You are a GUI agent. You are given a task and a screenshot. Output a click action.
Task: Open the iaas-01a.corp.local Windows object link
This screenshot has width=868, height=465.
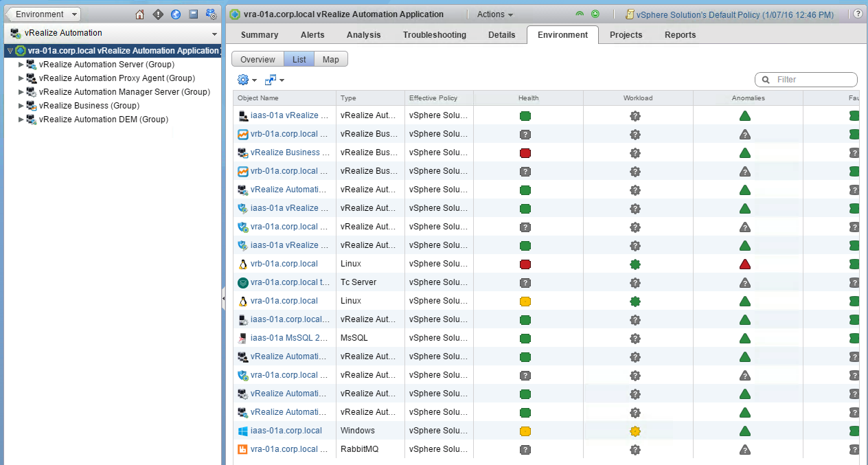click(x=286, y=431)
